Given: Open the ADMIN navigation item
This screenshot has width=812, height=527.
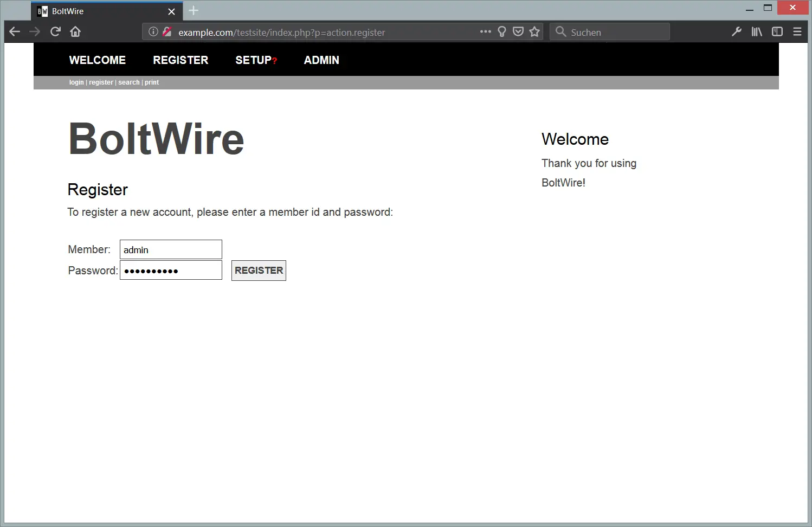Looking at the screenshot, I should tap(321, 60).
